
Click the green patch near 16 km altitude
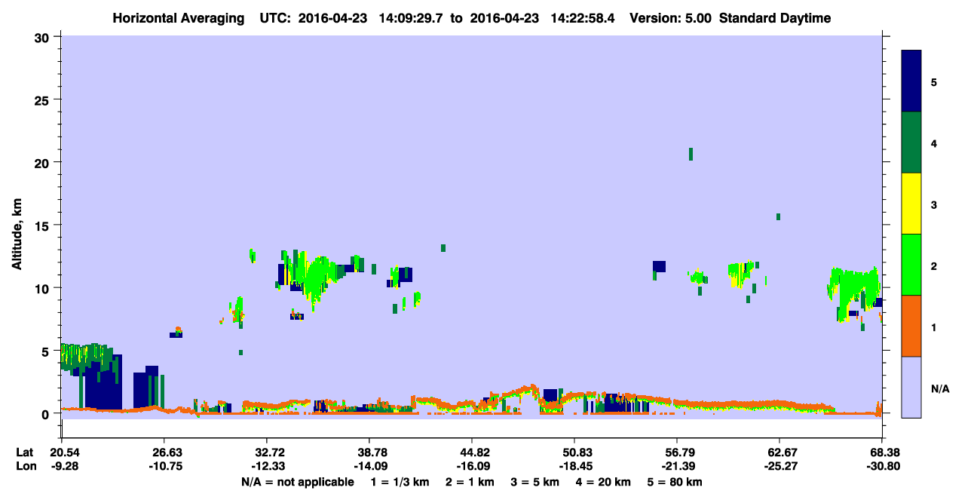pyautogui.click(x=778, y=216)
